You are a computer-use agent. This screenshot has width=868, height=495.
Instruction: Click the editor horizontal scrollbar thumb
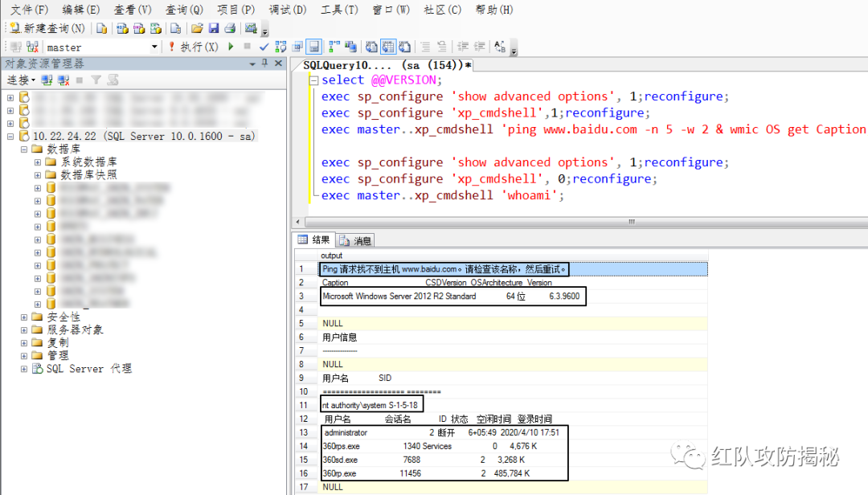[631, 222]
